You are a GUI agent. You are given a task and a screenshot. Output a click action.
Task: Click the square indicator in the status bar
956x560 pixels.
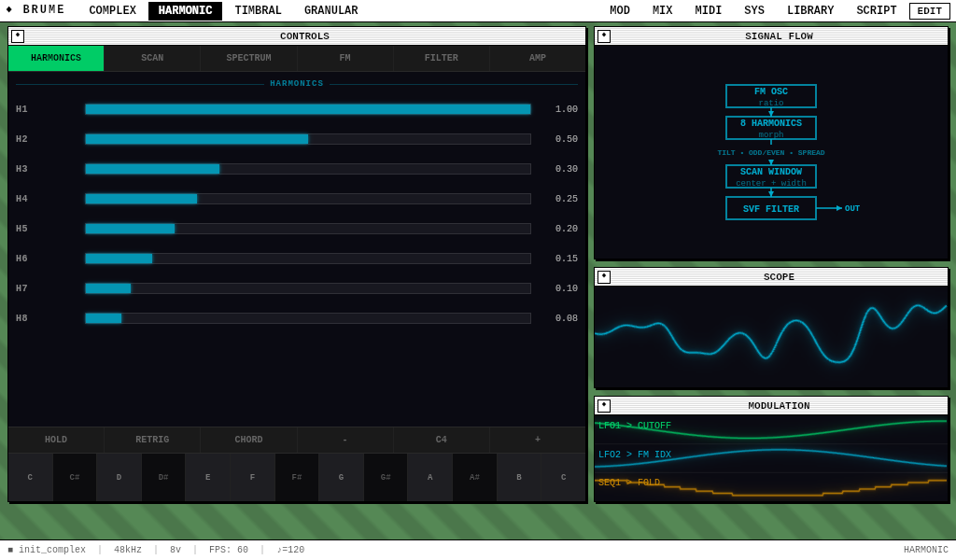[9, 549]
